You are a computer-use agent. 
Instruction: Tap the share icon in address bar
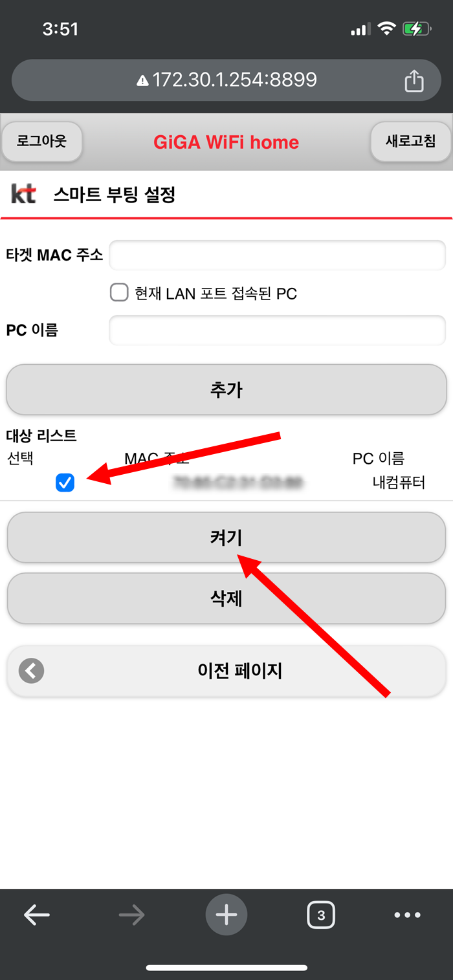[x=414, y=80]
